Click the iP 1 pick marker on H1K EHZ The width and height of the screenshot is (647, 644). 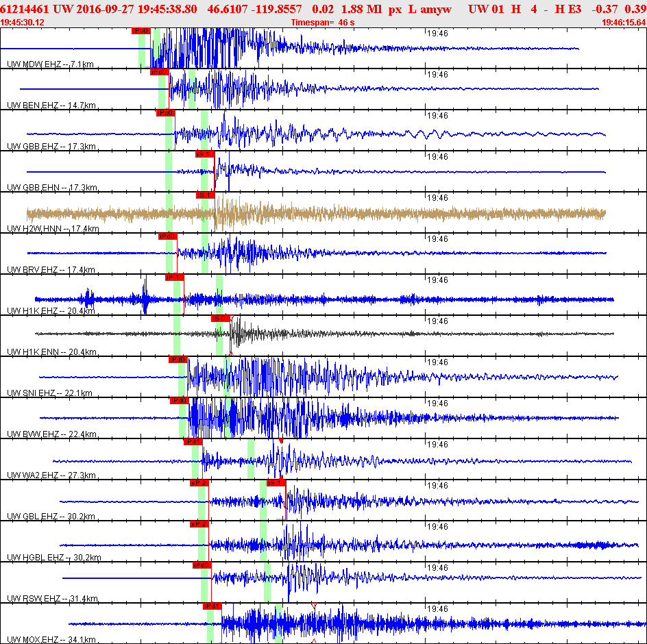[174, 277]
